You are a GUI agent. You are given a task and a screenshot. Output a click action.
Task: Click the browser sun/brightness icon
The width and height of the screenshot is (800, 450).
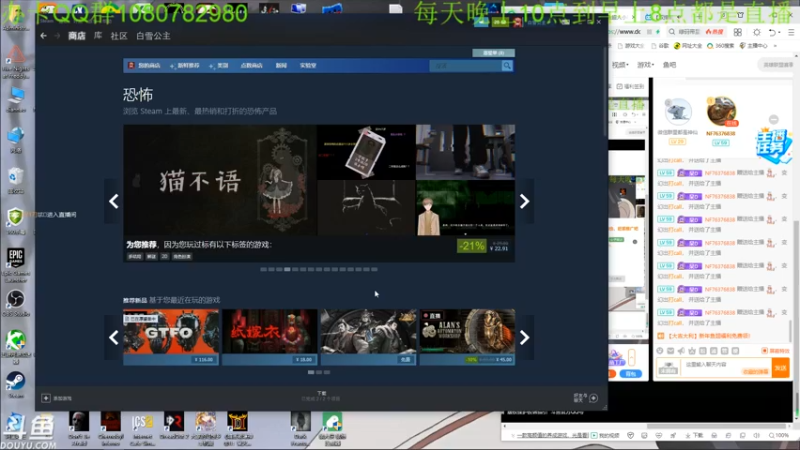tap(757, 32)
